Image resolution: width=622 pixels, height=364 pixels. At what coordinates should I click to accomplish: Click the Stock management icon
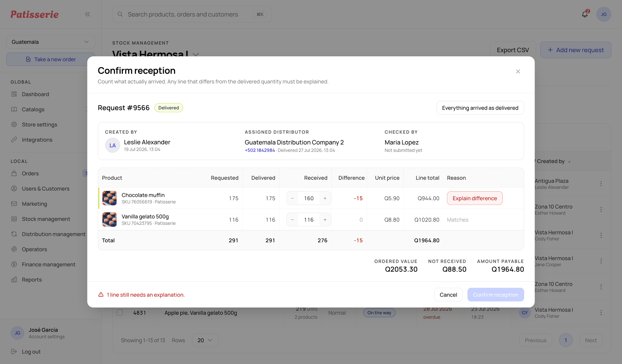click(14, 219)
